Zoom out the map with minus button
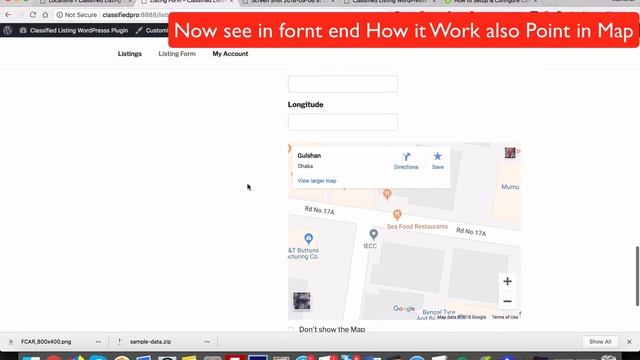 tap(507, 301)
